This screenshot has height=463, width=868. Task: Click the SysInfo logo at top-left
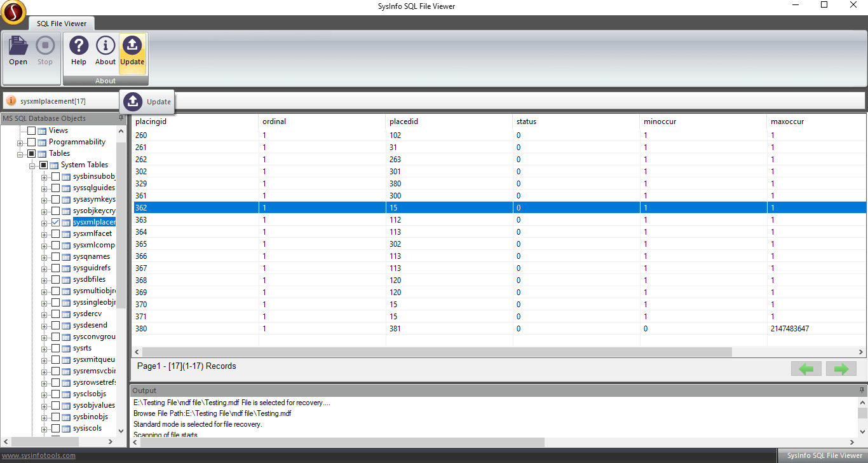tap(13, 13)
